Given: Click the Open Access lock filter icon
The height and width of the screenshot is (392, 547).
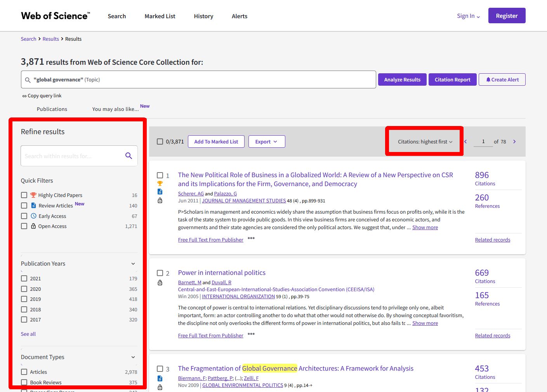Looking at the screenshot, I should tap(33, 226).
